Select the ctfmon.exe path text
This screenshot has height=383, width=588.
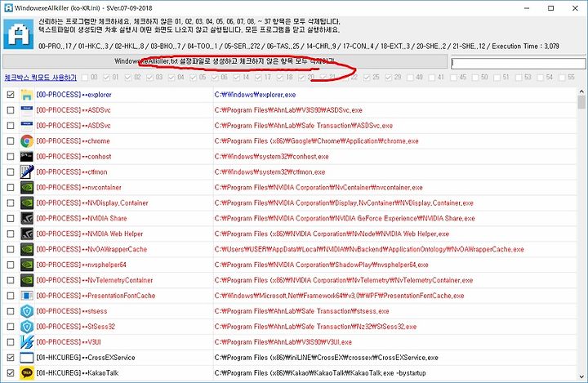tap(270, 171)
